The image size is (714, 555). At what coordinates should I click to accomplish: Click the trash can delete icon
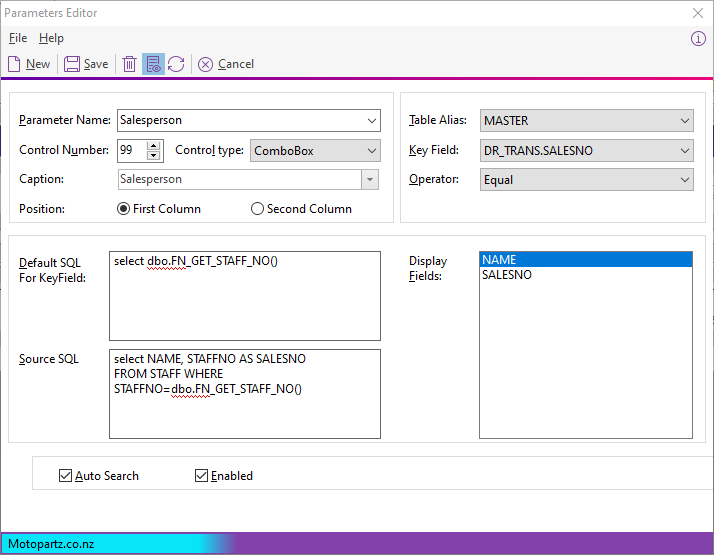tap(129, 64)
